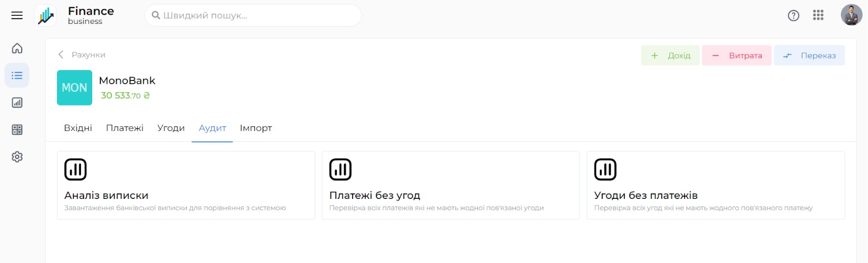Click the user profile avatar
This screenshot has height=263, width=868.
[851, 15]
